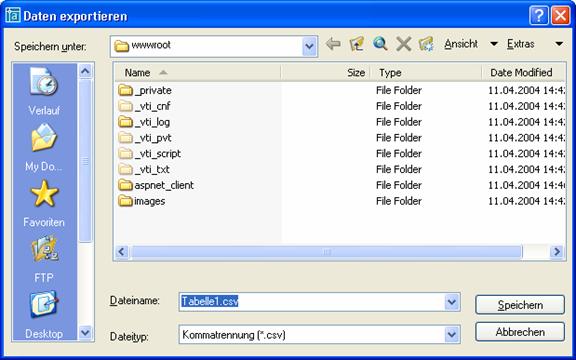The width and height of the screenshot is (576, 360).
Task: Click the places bar vertical scroll thumb
Action: pos(85,161)
